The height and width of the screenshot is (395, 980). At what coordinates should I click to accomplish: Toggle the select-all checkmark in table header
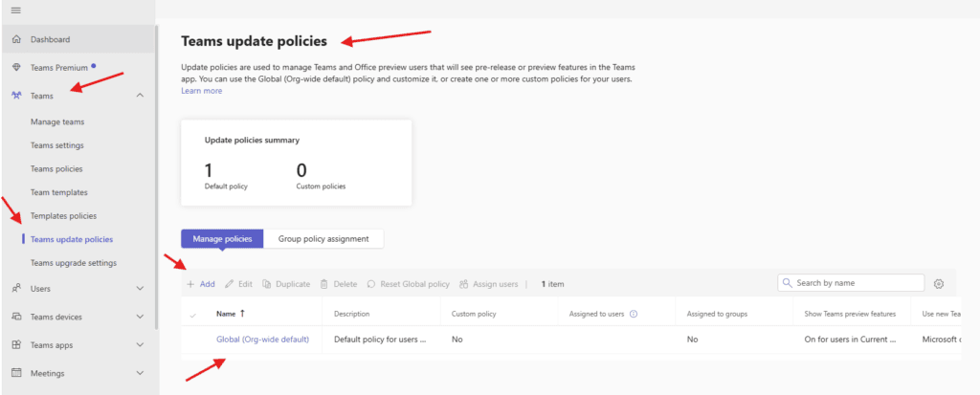(194, 315)
